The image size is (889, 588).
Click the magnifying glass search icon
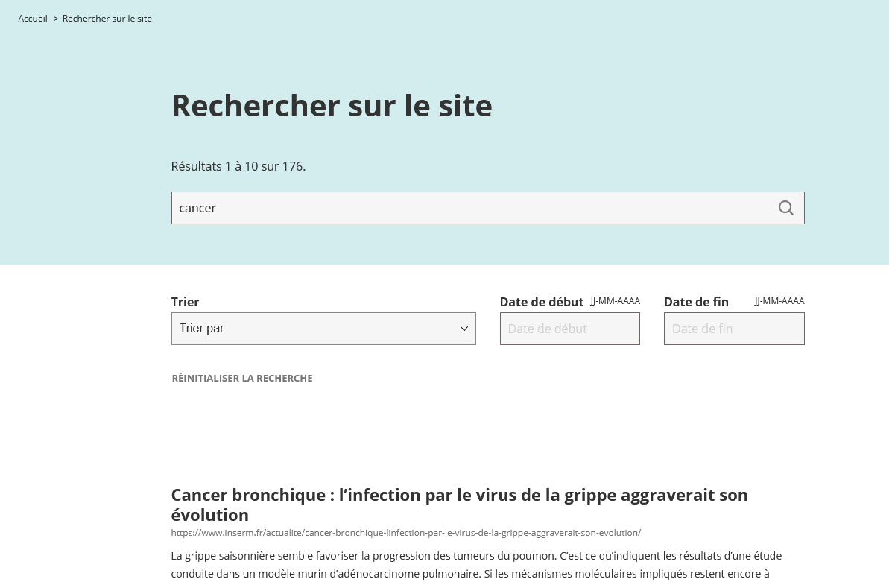tap(785, 208)
